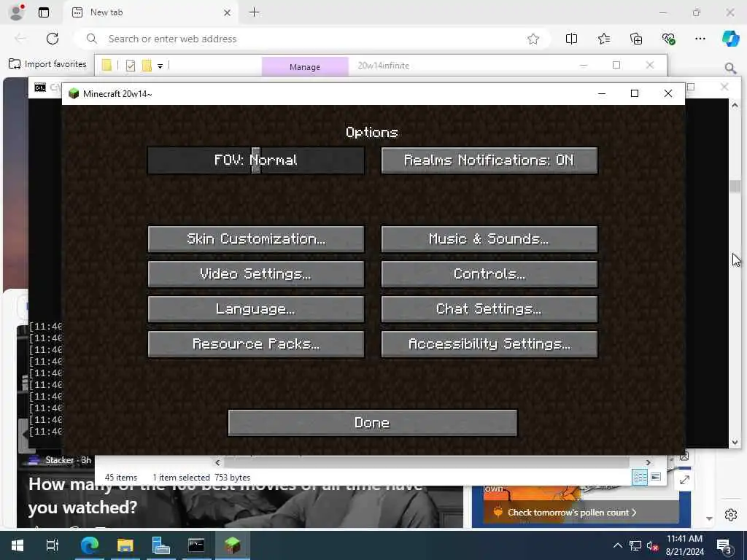Click muted volume tray icon

652,545
